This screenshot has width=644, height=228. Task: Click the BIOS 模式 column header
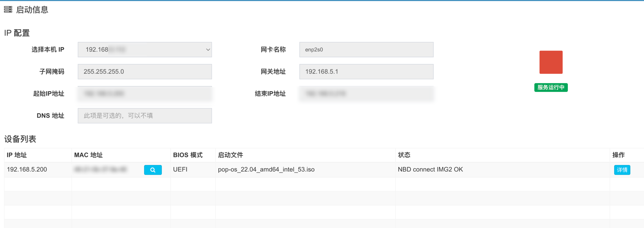tap(188, 155)
